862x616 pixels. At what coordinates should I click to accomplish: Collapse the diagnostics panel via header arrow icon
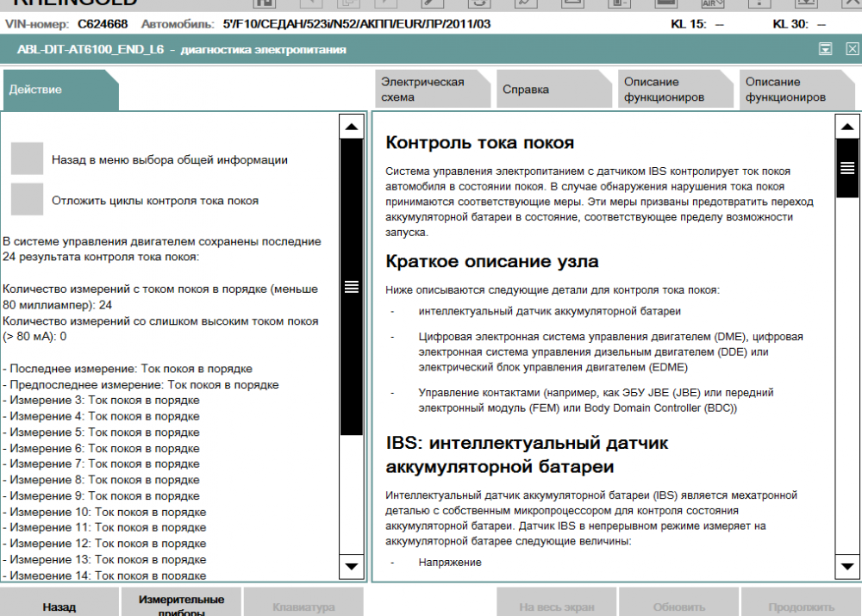(x=825, y=50)
